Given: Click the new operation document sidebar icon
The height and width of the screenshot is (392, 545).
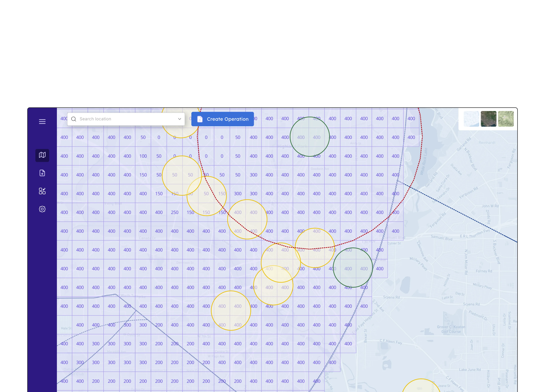Looking at the screenshot, I should (42, 173).
